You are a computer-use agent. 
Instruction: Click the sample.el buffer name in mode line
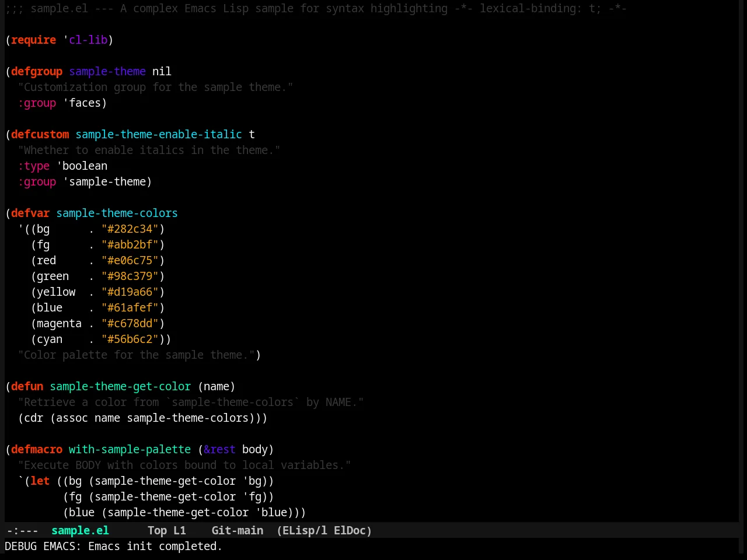80,530
